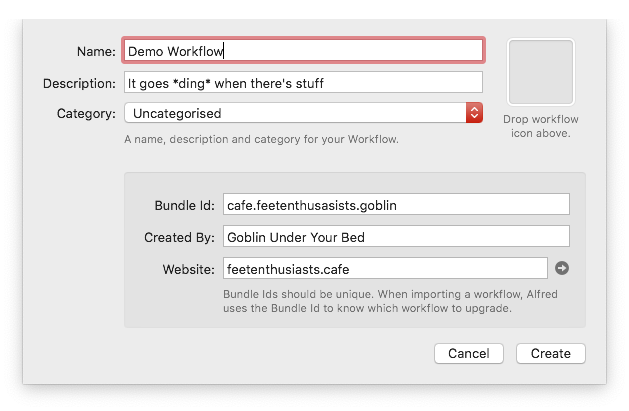Focus the Name field containing Demo Workflow
The width and height of the screenshot is (629, 411).
[303, 50]
